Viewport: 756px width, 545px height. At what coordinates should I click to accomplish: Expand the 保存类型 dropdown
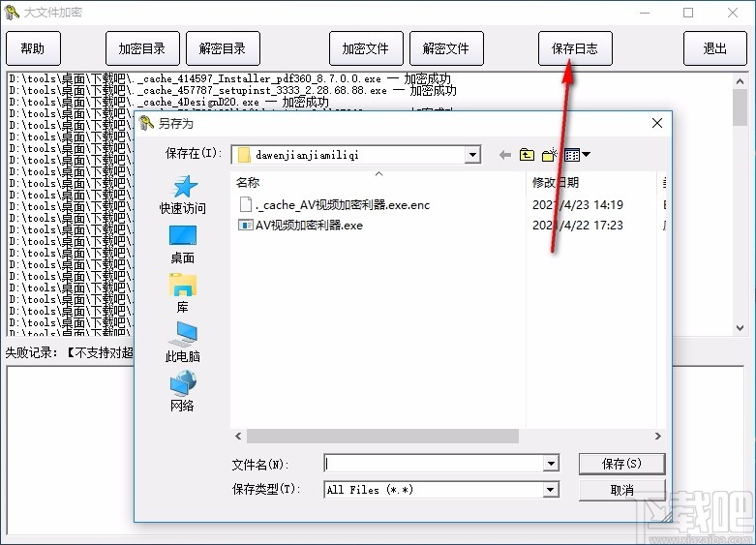click(x=551, y=490)
